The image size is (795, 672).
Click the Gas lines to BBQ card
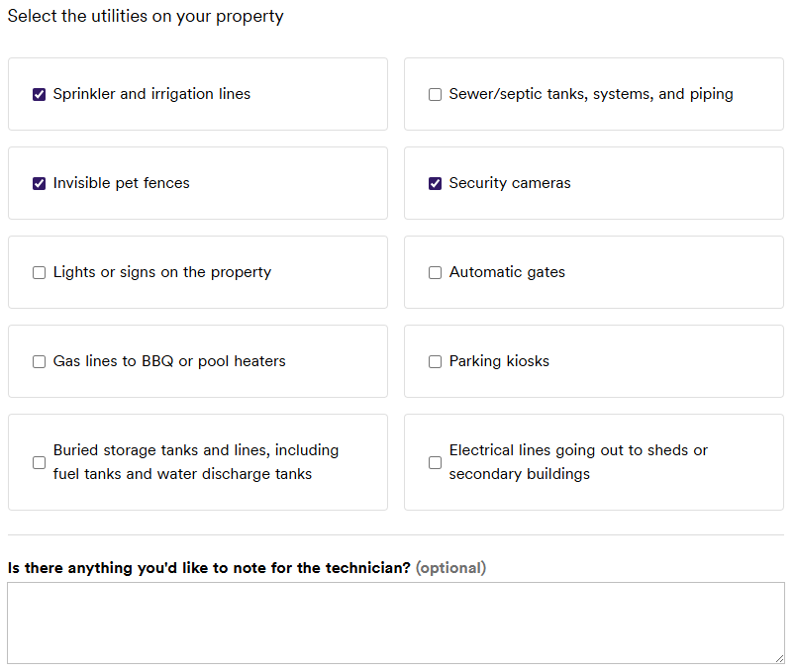coord(198,361)
